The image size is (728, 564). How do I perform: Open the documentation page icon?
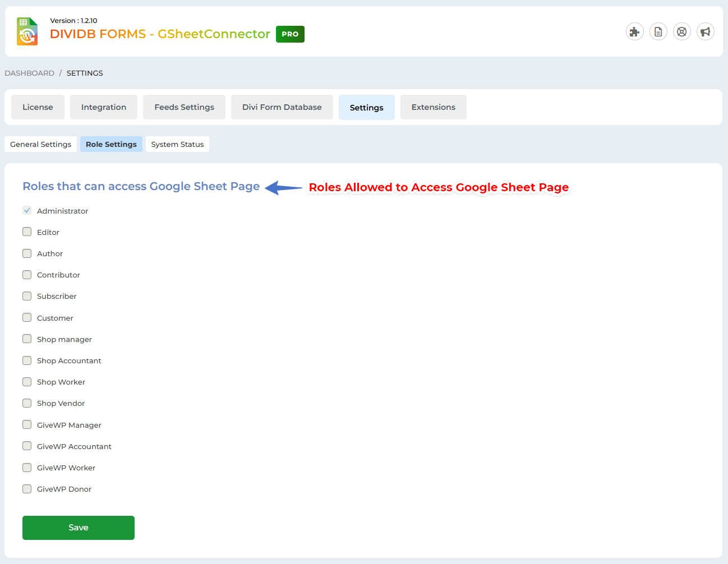coord(658,32)
